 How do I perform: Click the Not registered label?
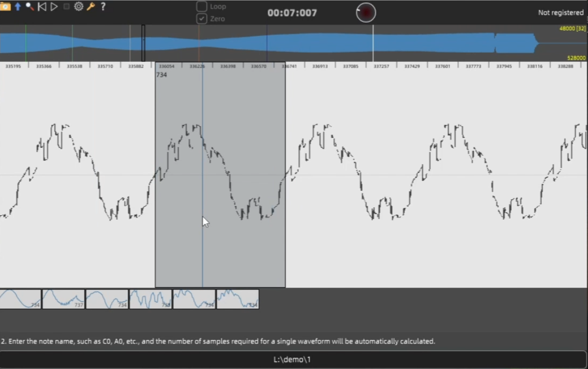561,12
